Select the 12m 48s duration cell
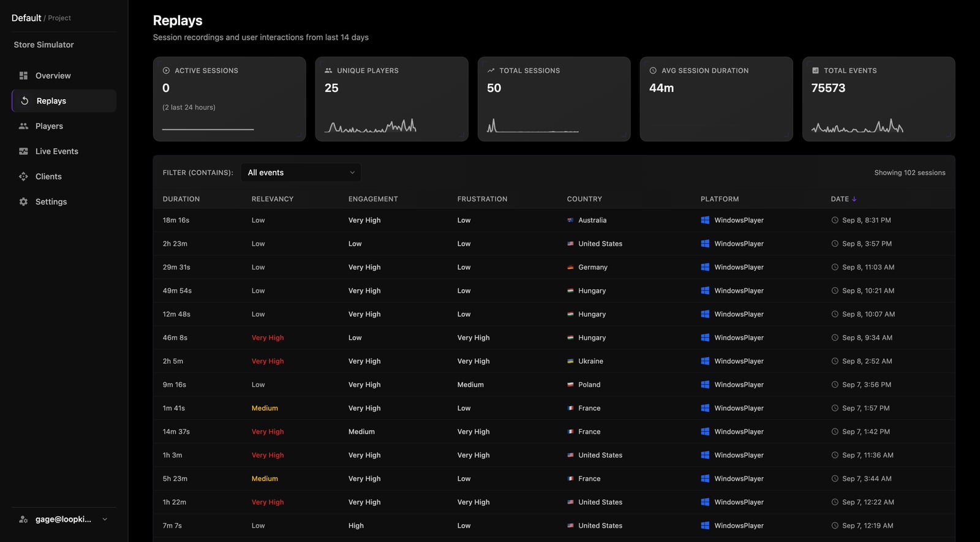 [176, 314]
